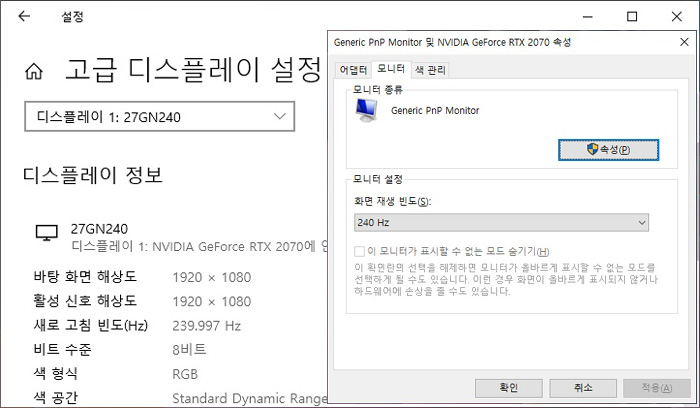Screen dimensions: 700x408
Task: Select the active signal resolution beside 활성 신호 해상도
Action: [x=212, y=301]
